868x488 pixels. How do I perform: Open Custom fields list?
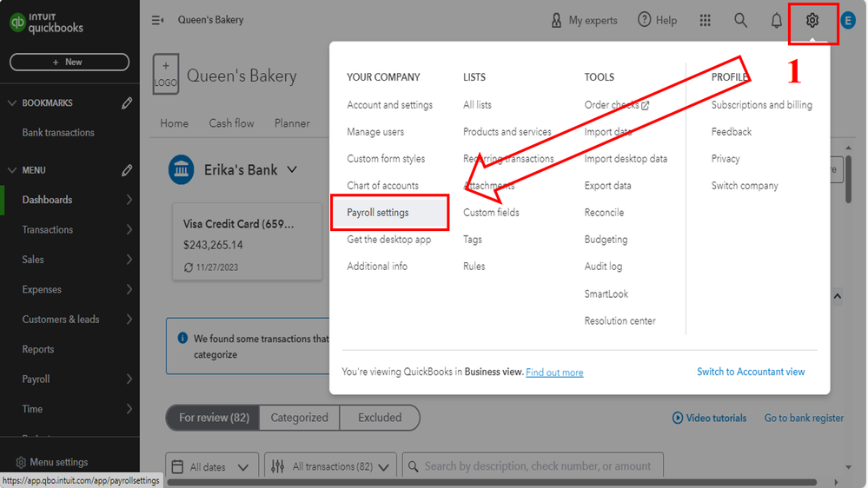(491, 213)
